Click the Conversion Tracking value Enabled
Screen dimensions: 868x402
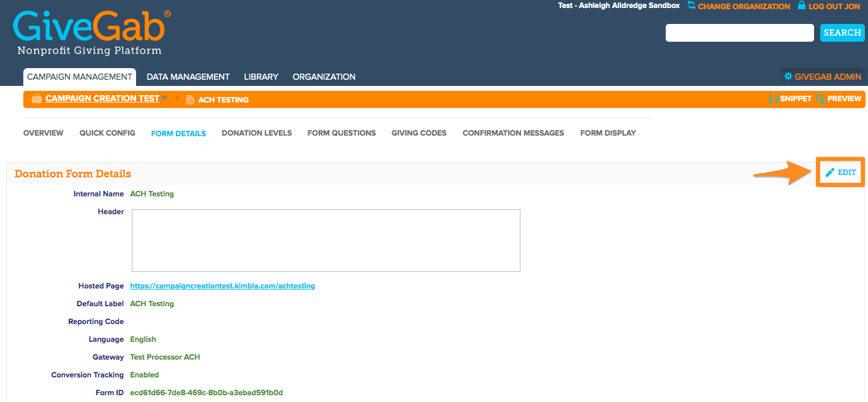[x=145, y=375]
